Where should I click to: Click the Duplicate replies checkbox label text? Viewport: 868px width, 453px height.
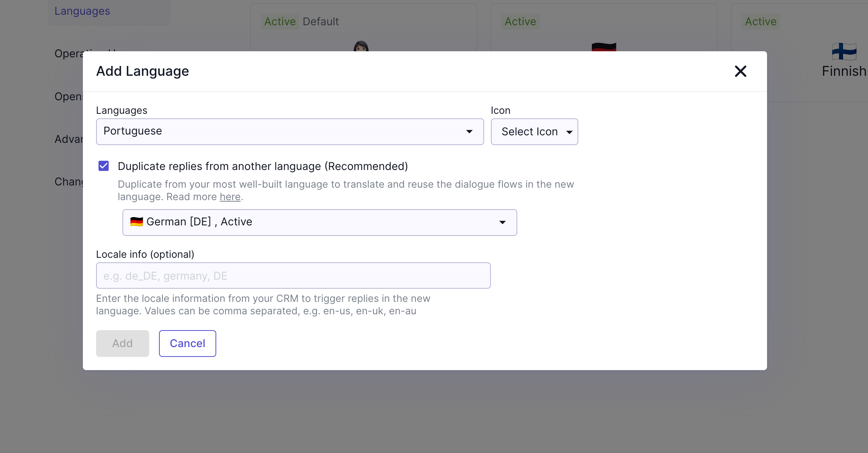click(263, 166)
